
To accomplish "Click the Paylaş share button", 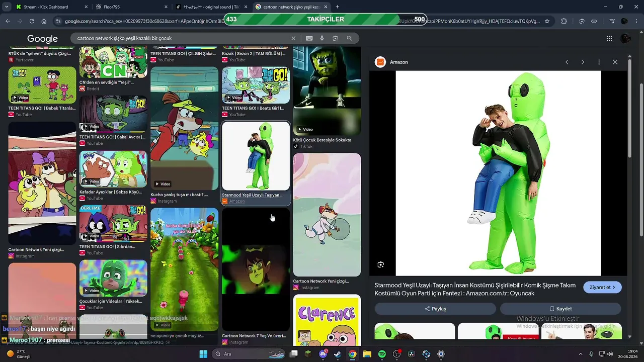I will [x=435, y=309].
